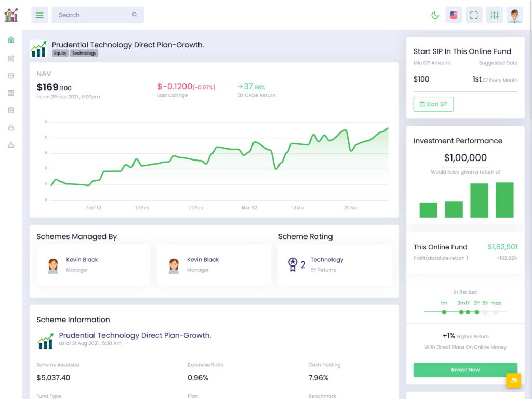
Task: Click the Invest Now button
Action: 465,369
